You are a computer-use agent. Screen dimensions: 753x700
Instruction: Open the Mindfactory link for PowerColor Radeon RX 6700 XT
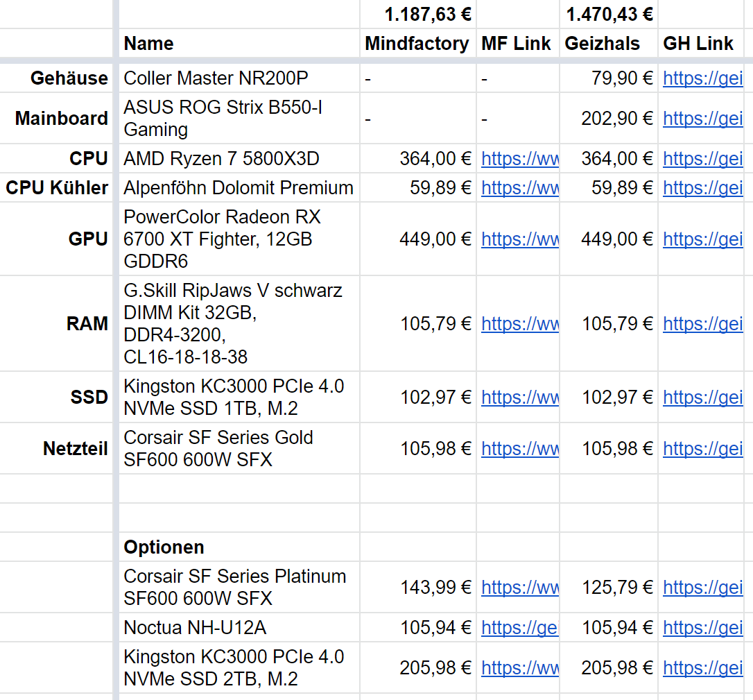click(519, 239)
